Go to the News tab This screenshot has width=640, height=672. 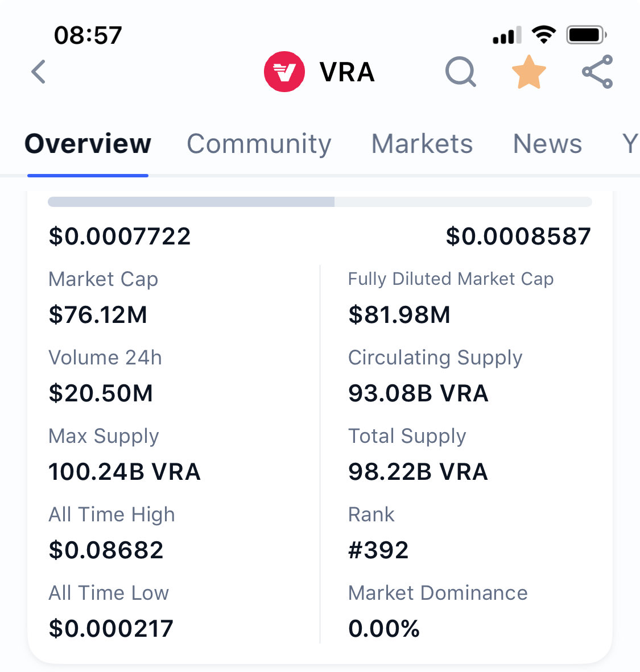pos(547,143)
